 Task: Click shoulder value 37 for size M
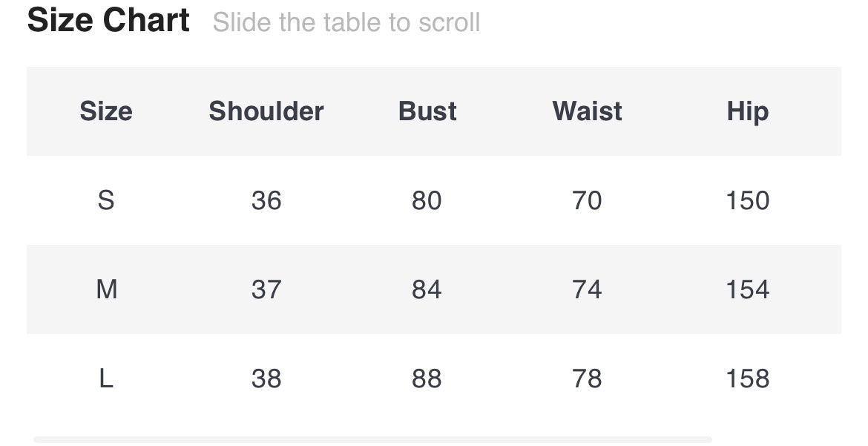tap(266, 289)
